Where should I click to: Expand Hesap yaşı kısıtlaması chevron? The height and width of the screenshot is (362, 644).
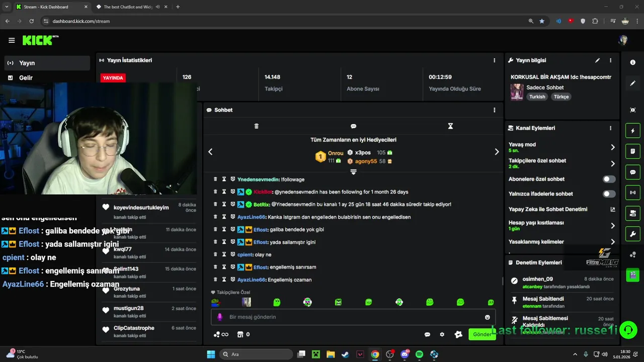[613, 226]
